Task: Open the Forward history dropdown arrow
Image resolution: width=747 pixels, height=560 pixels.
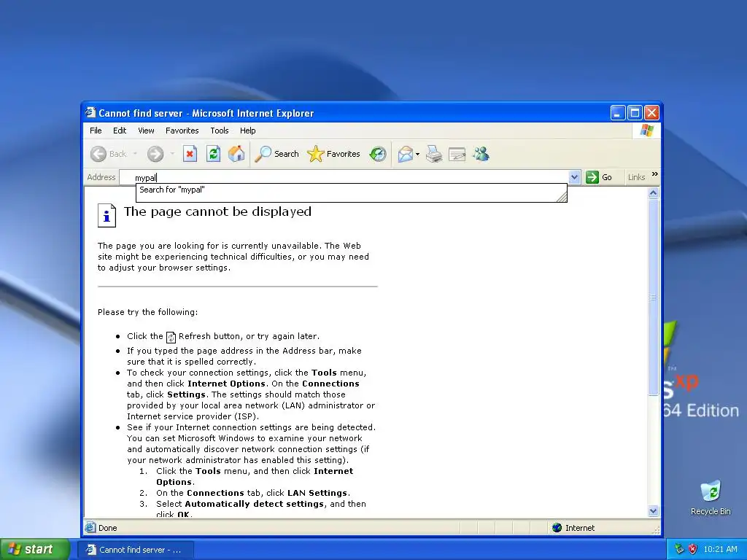Action: (172, 154)
